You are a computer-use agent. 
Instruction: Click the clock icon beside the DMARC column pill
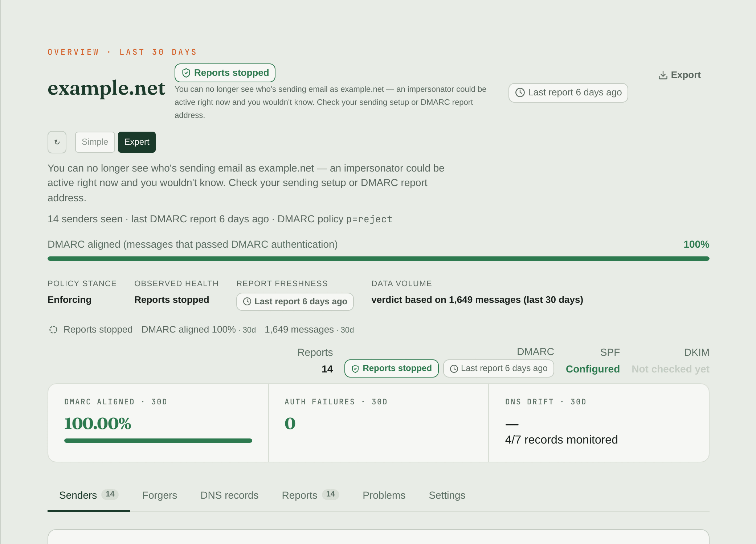pos(454,368)
